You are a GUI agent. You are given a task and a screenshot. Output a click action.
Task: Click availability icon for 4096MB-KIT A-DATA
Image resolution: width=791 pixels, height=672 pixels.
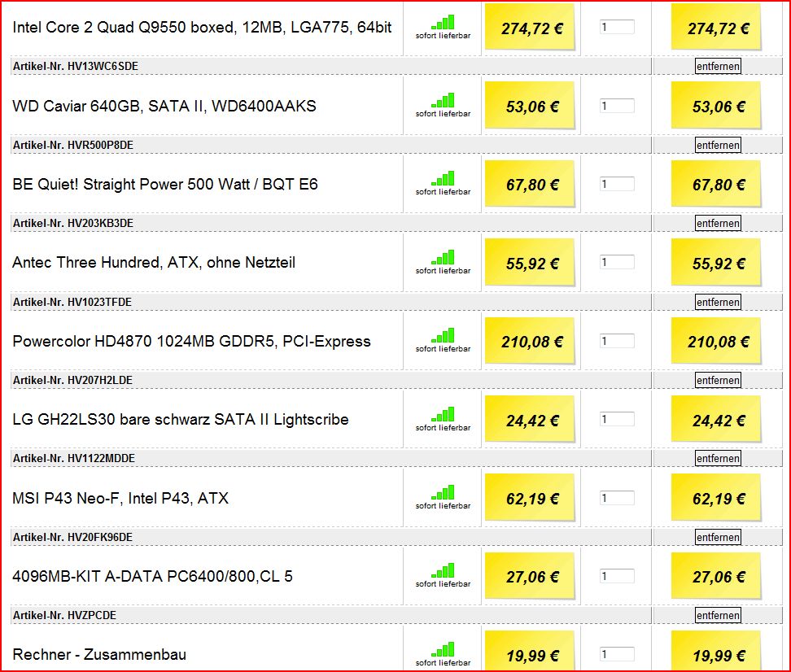coord(443,571)
